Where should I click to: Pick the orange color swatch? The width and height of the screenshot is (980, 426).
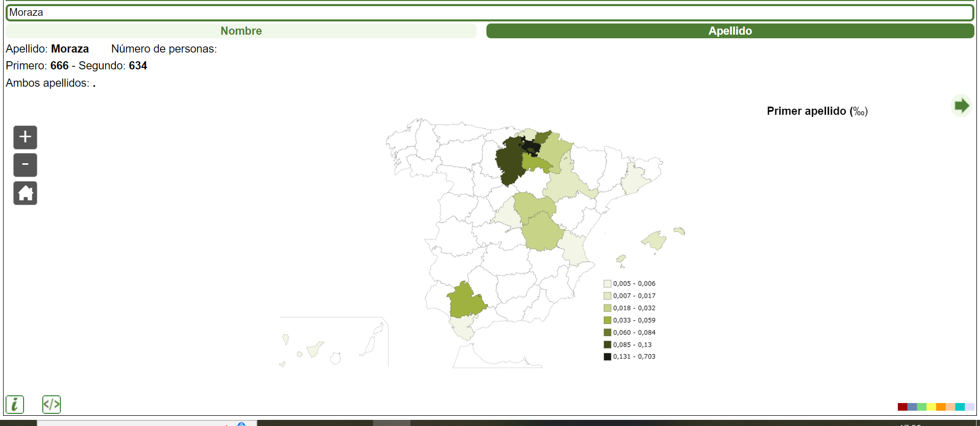pyautogui.click(x=941, y=407)
